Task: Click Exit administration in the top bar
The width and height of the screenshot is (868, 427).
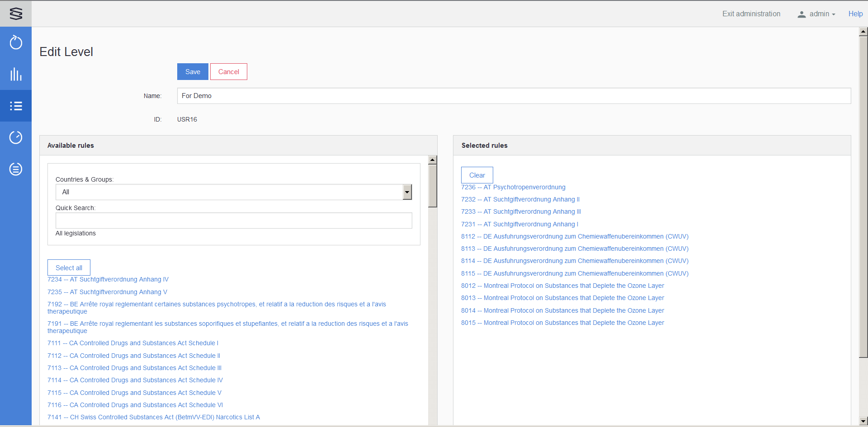Action: pos(751,14)
